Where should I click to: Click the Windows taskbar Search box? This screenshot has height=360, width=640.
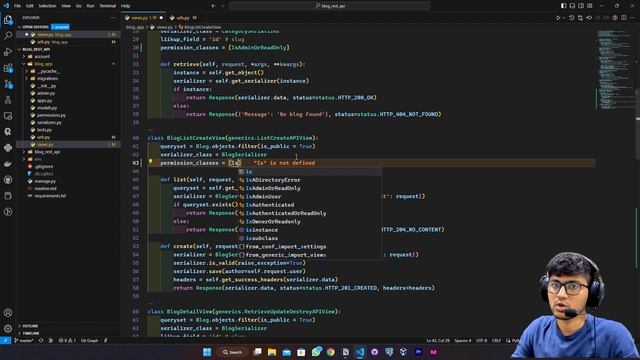pyautogui.click(x=232, y=352)
